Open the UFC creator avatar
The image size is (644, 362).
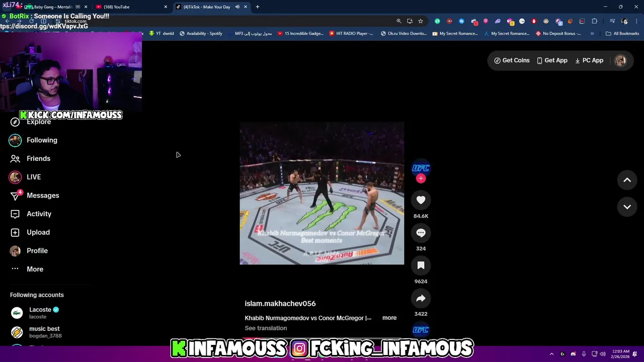pos(421,168)
